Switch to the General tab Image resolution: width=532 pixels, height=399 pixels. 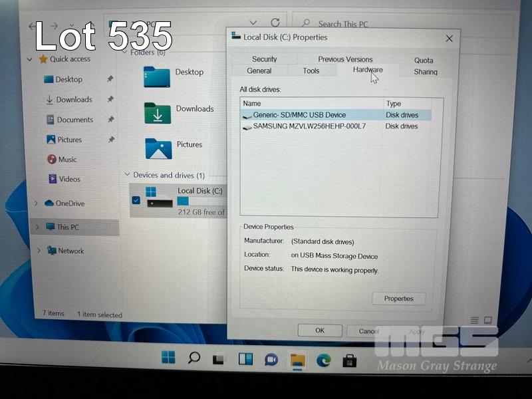(259, 71)
